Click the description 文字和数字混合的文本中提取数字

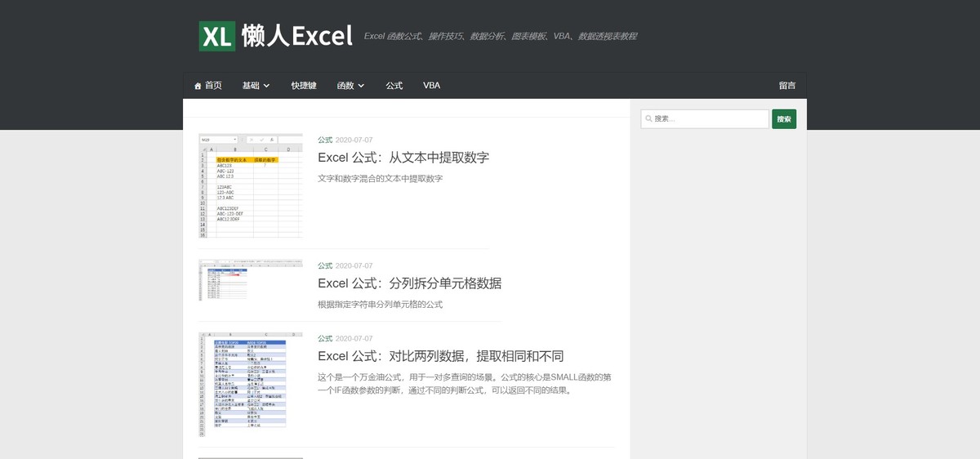[x=380, y=178]
